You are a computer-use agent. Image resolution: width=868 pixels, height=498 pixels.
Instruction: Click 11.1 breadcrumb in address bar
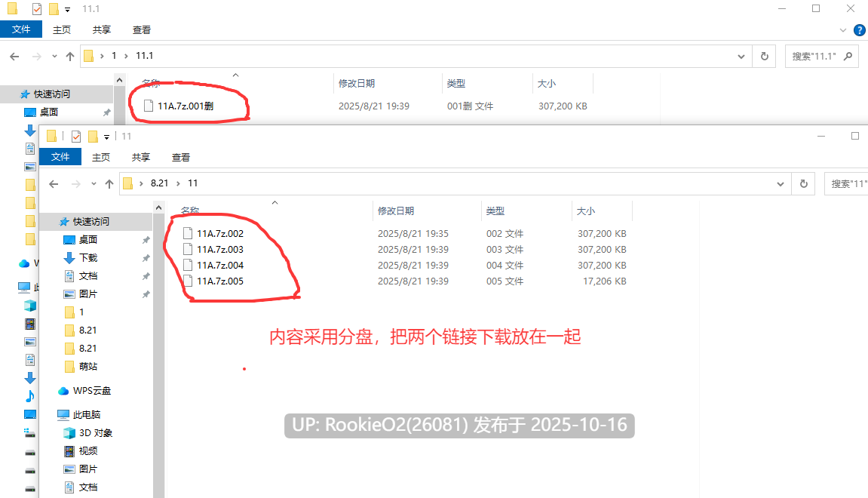tap(145, 56)
